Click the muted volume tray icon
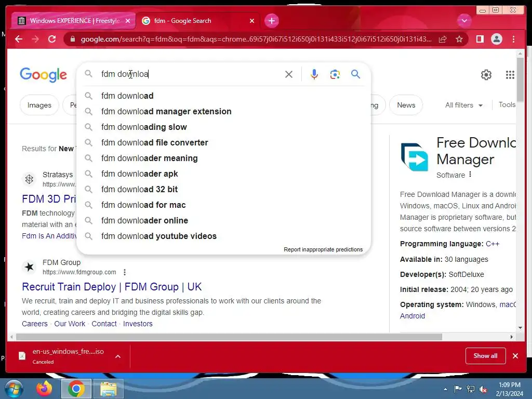Screen dimensions: 532x399 [x=483, y=389]
